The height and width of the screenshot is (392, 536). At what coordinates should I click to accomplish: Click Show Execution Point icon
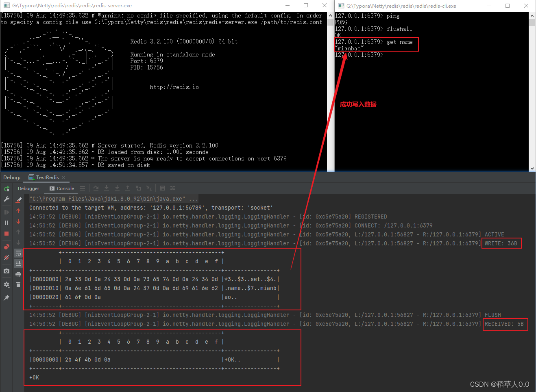point(83,188)
